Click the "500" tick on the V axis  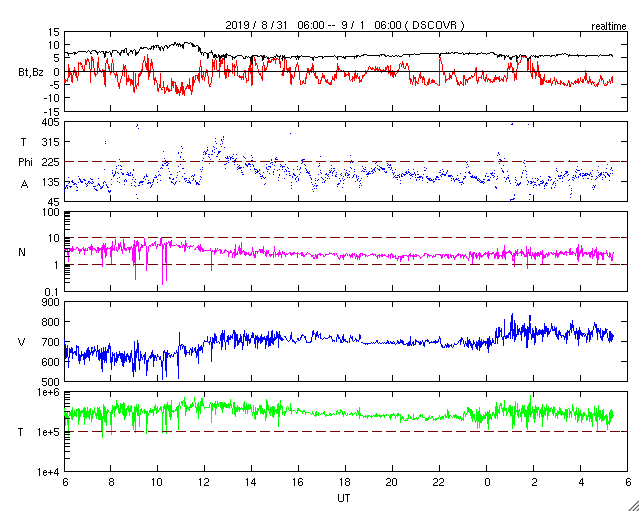[x=51, y=382]
